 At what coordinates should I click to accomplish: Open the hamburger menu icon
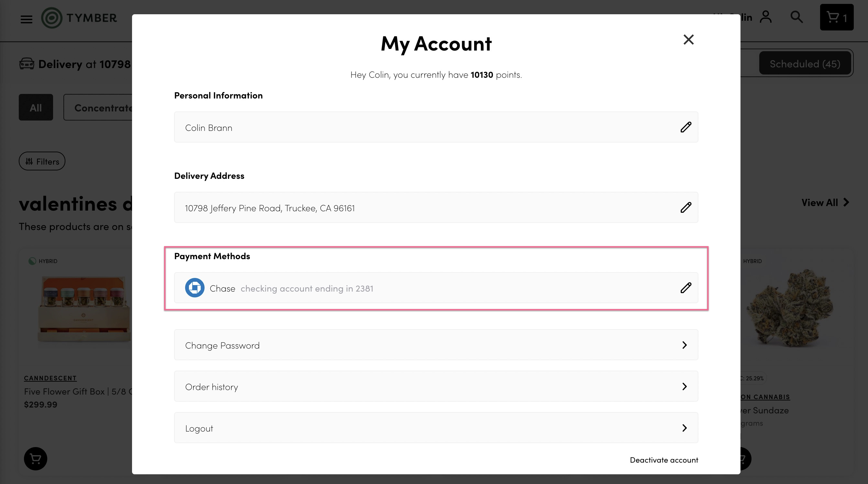click(x=26, y=19)
